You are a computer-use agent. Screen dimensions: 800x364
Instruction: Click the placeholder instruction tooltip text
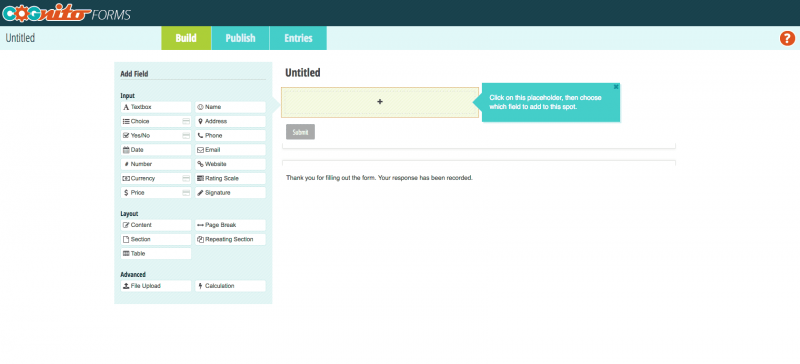pyautogui.click(x=545, y=102)
